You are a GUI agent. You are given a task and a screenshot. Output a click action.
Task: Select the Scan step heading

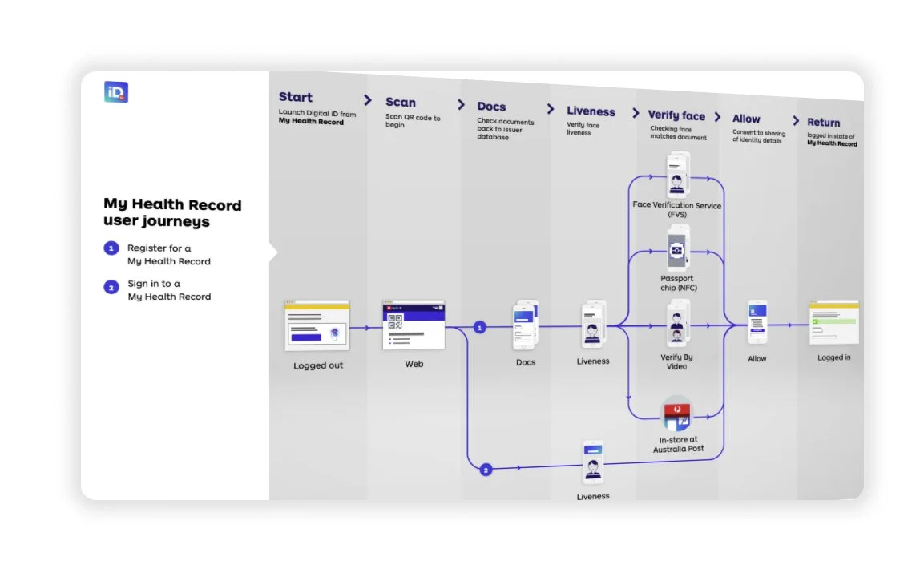(401, 102)
